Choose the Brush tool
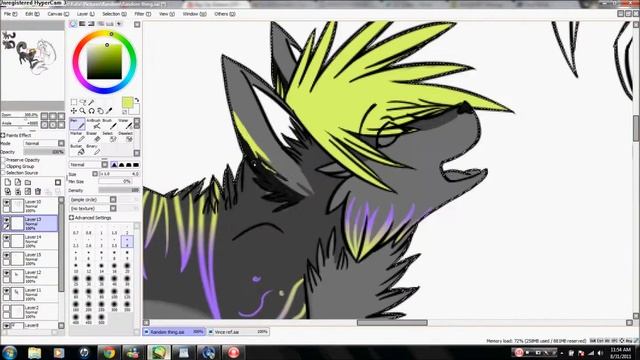640x360 pixels. click(109, 124)
